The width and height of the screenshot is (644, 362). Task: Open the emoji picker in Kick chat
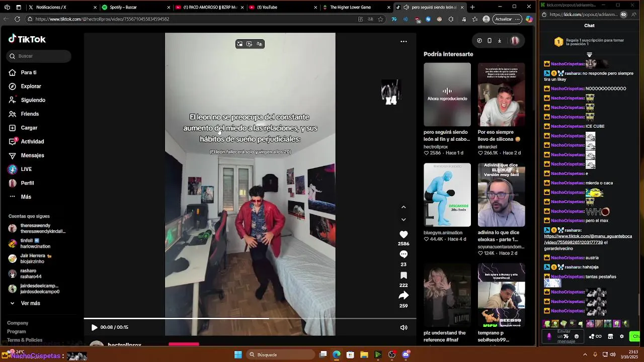[x=577, y=336]
